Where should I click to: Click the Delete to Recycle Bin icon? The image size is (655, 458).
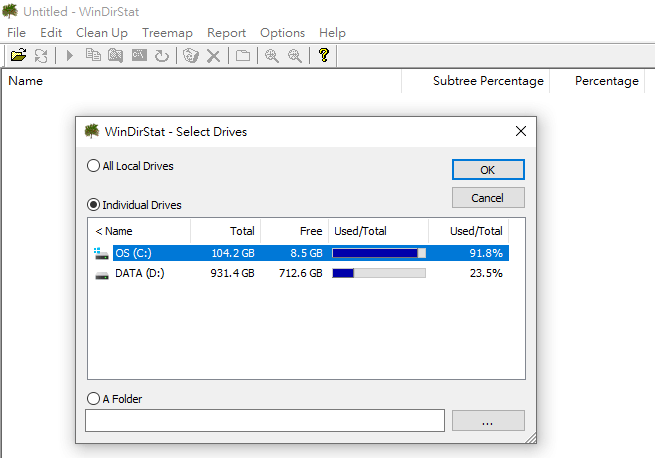[190, 55]
